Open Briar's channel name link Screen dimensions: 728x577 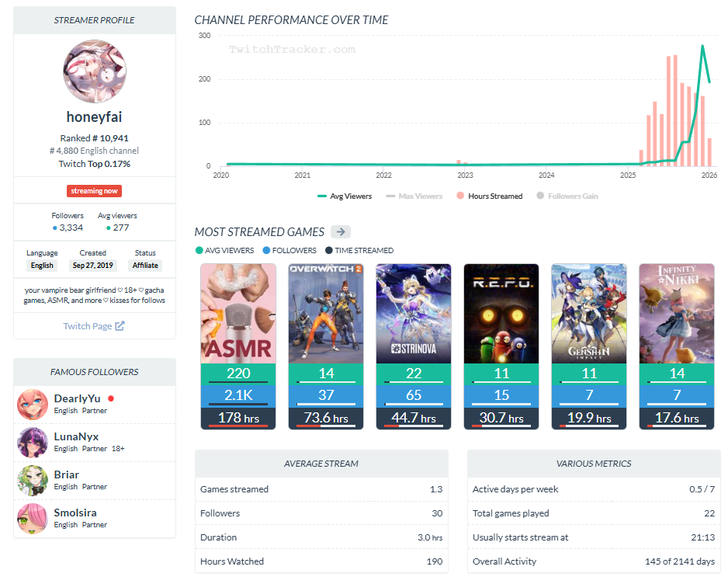[67, 474]
